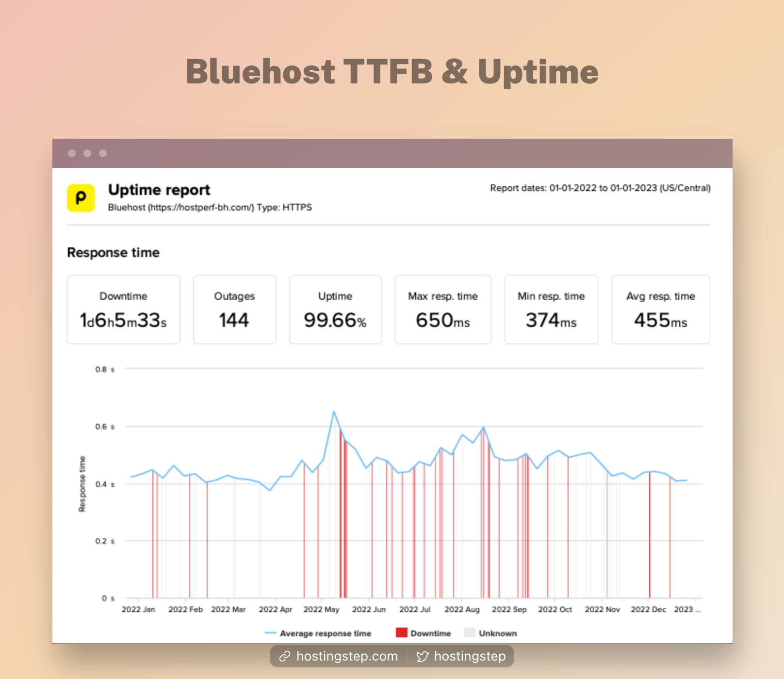Click the 0.6 s y-axis label
The height and width of the screenshot is (679, 784).
(x=105, y=427)
